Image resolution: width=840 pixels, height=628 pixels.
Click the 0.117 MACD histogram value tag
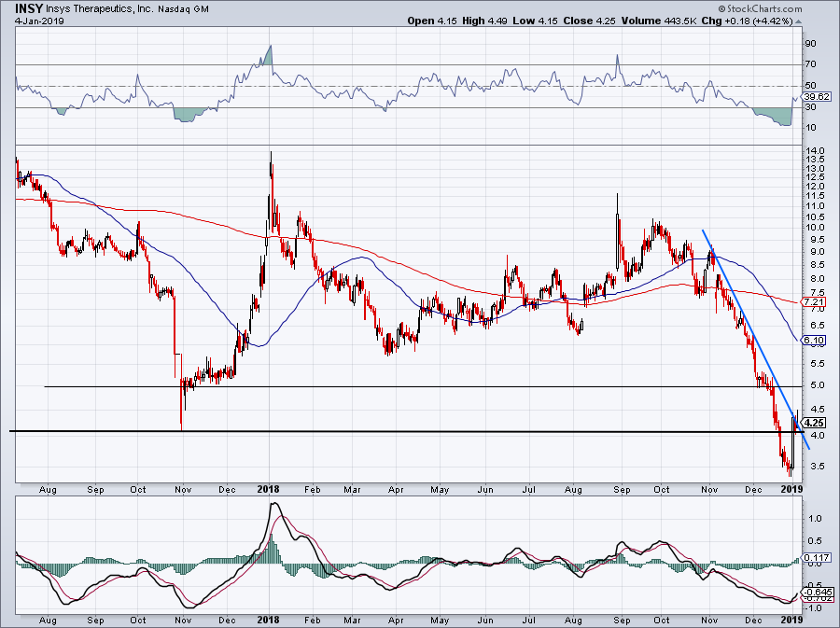(x=818, y=558)
